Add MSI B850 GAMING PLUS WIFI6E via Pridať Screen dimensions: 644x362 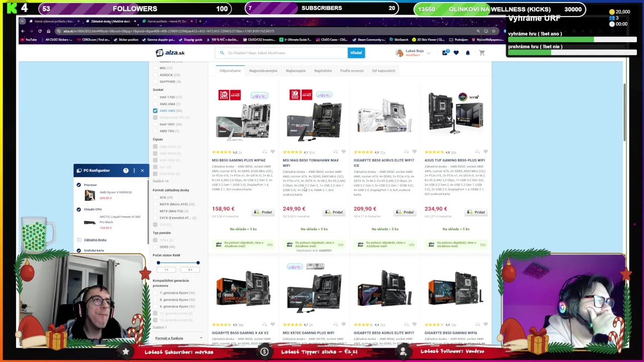tap(263, 212)
